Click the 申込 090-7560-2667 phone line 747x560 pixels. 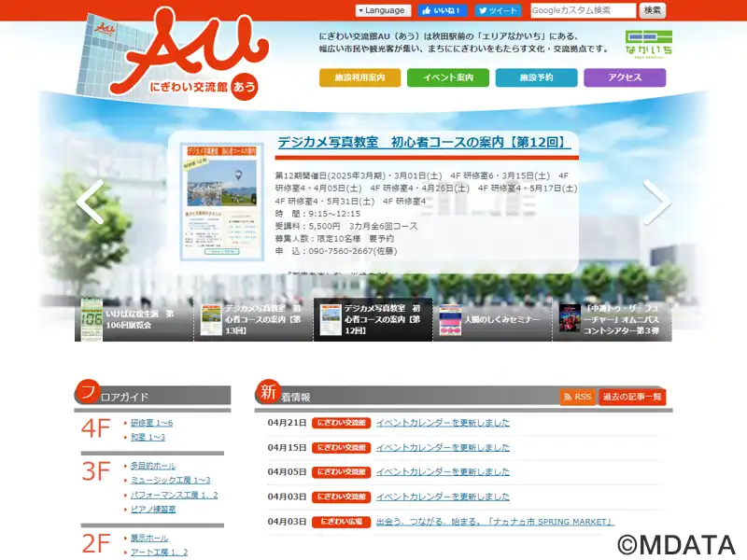(336, 251)
